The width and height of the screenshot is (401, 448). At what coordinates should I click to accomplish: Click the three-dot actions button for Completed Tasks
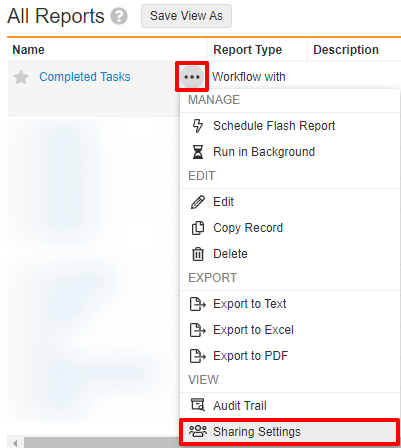click(x=192, y=77)
